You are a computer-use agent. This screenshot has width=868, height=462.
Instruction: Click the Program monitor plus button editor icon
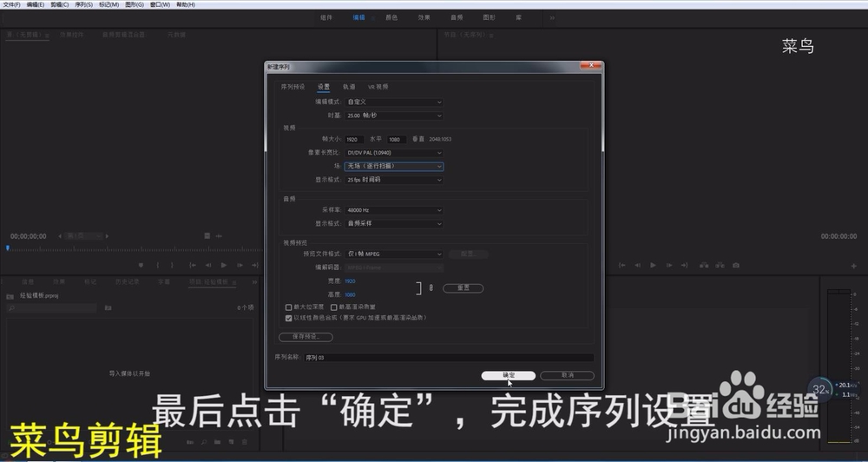click(x=853, y=266)
